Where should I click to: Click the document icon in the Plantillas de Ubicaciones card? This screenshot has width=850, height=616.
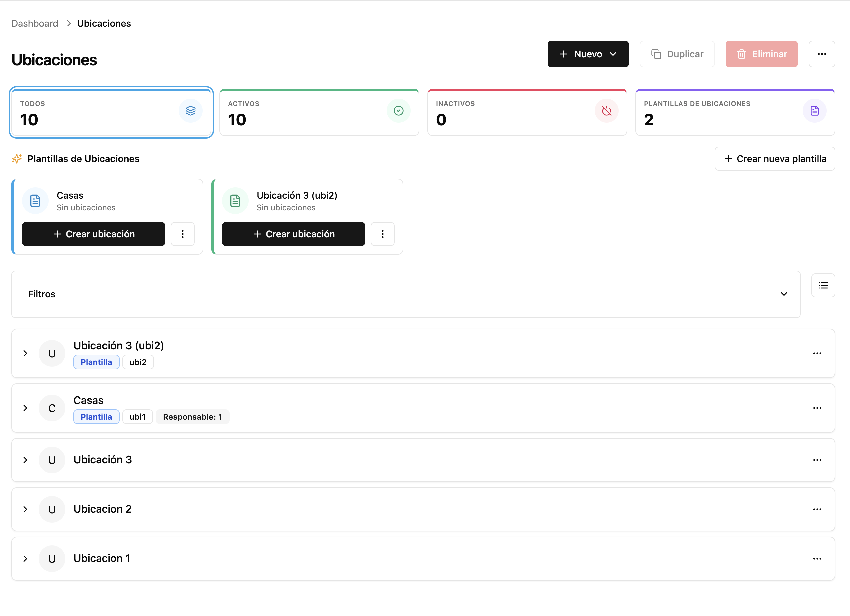[x=814, y=111]
